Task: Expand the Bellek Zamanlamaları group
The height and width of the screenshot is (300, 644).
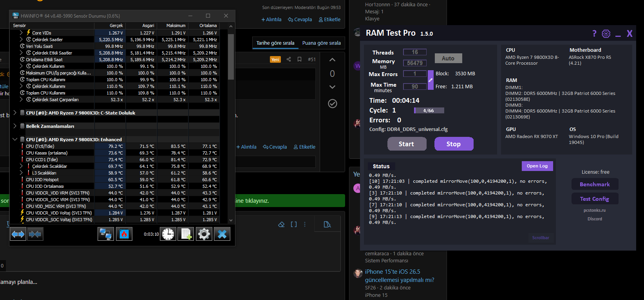Action: click(x=15, y=126)
